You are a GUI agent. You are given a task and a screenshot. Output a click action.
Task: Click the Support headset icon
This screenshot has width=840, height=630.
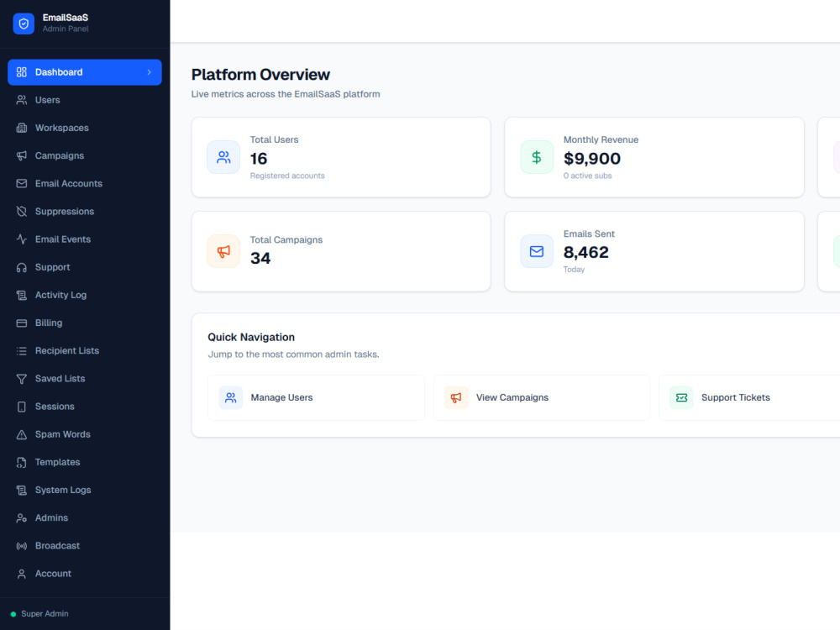22,267
